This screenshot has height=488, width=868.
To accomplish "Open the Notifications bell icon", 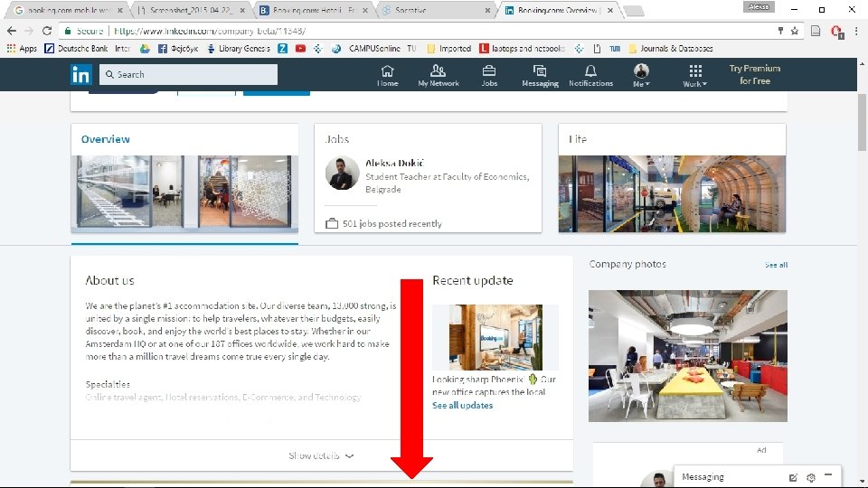I will (590, 76).
